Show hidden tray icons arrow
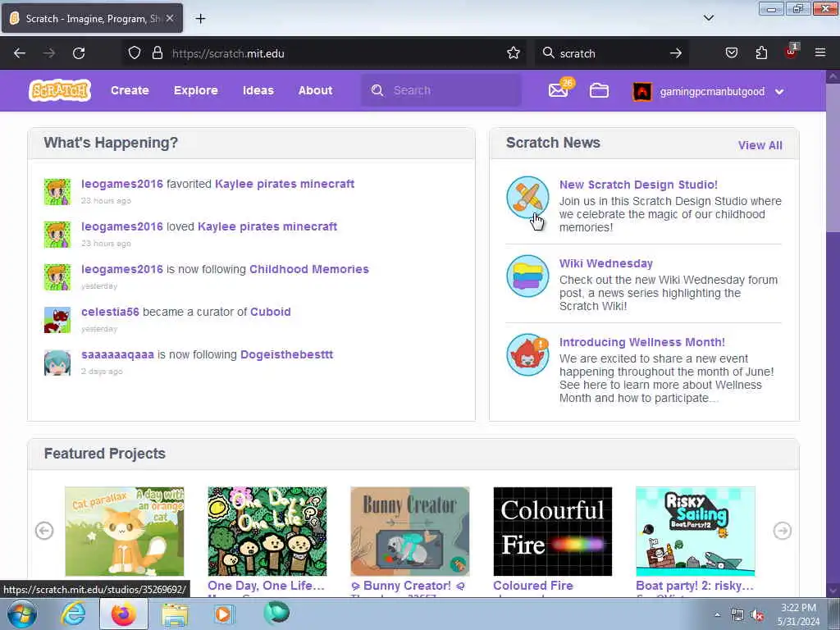 coord(717,615)
